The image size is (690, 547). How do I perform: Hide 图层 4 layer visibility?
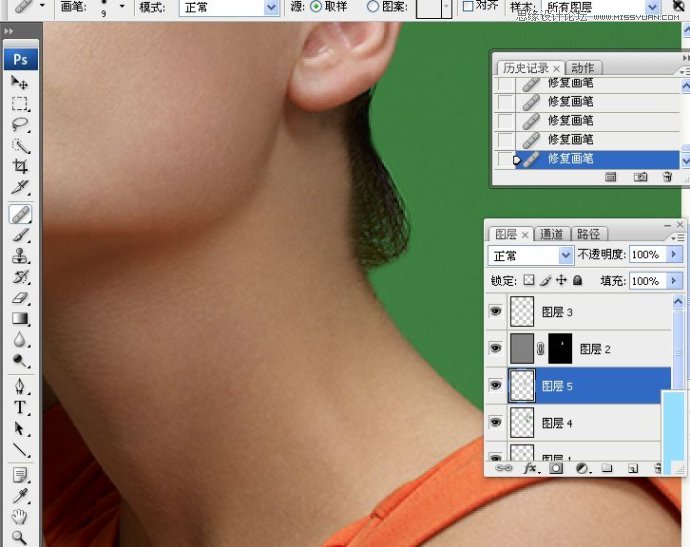495,422
